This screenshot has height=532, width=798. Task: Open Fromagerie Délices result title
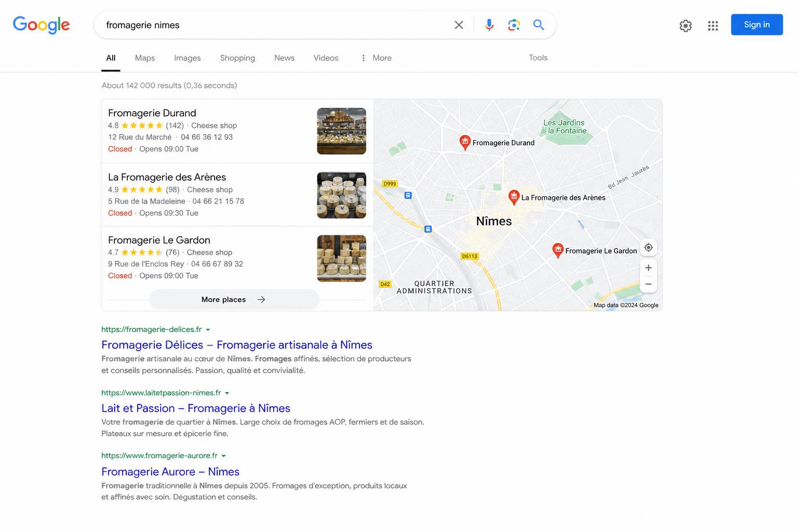(237, 345)
